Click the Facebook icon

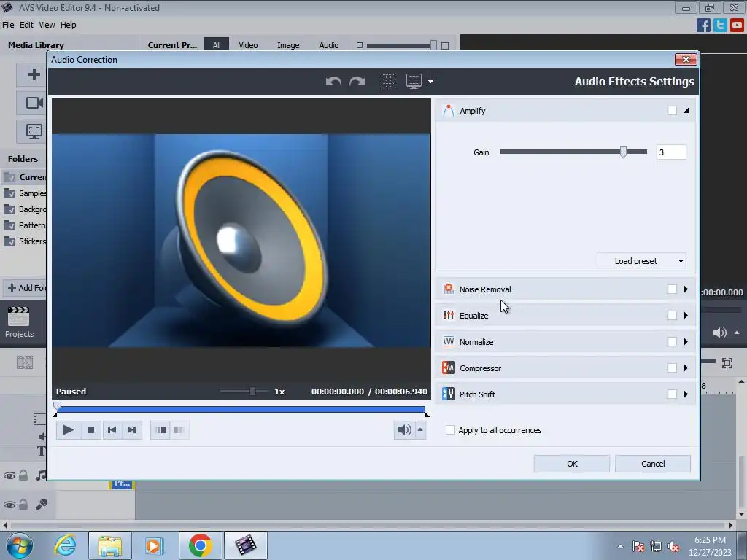(703, 25)
